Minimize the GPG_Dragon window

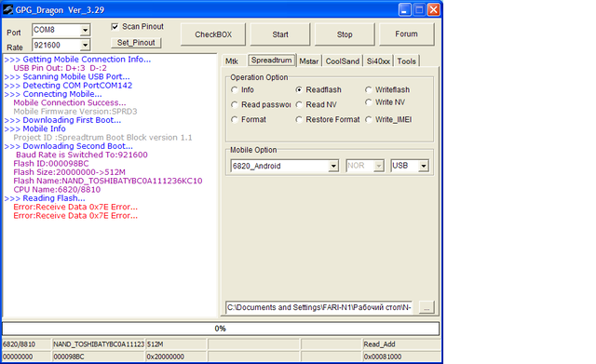pyautogui.click(x=405, y=10)
